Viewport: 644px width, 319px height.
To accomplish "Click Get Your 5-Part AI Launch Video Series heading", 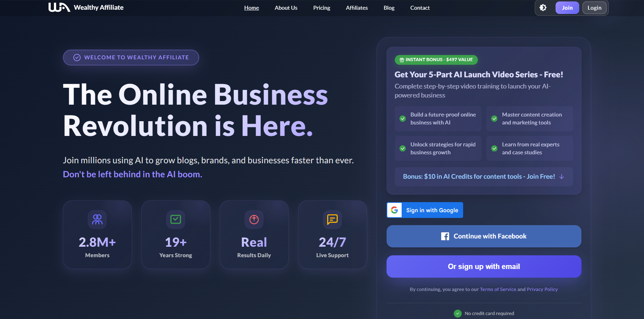I will pyautogui.click(x=479, y=74).
